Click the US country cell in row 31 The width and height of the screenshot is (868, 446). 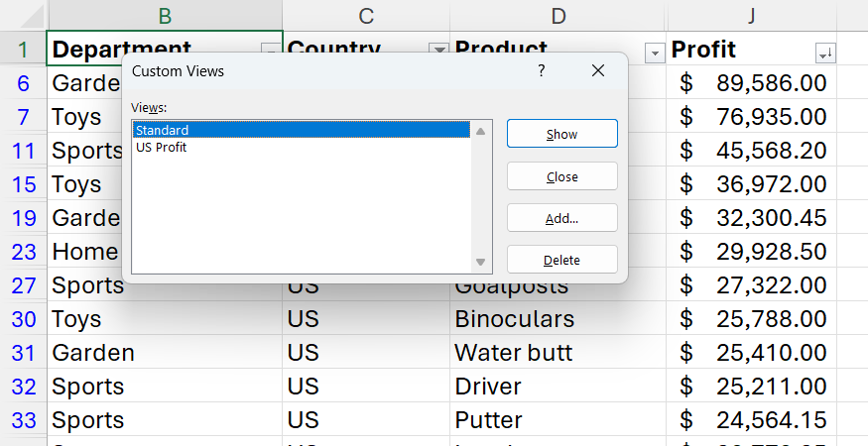click(x=366, y=353)
